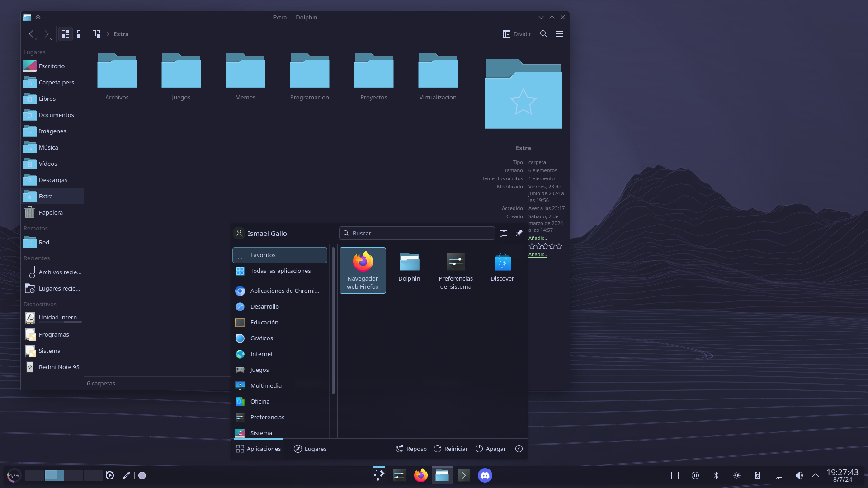
Task: Click launcher category list scrollbar
Action: pyautogui.click(x=333, y=320)
